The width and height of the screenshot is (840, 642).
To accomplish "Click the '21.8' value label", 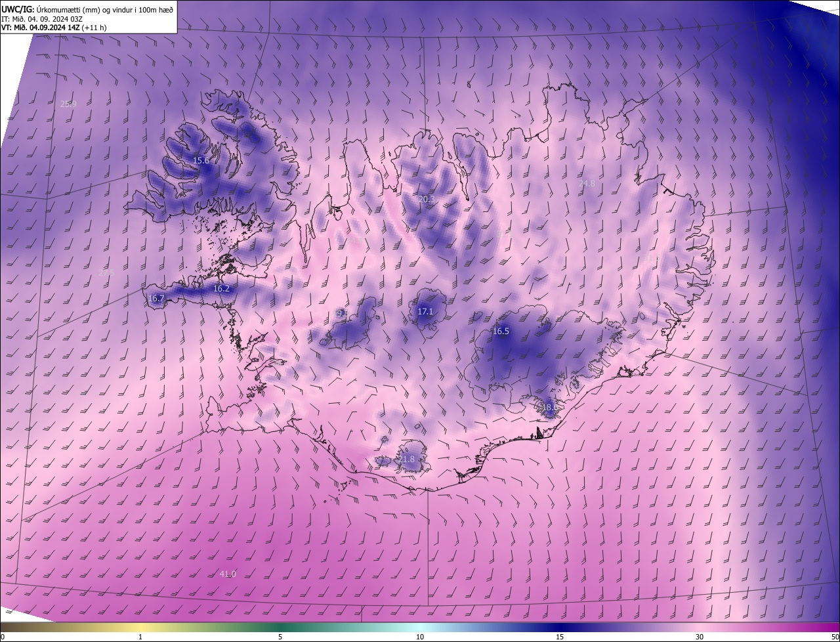I will (x=407, y=459).
